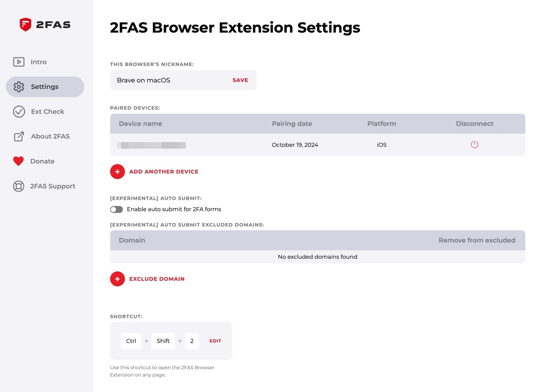Click the blurred device name cell
Screen dimensions: 535x392
[x=151, y=145]
